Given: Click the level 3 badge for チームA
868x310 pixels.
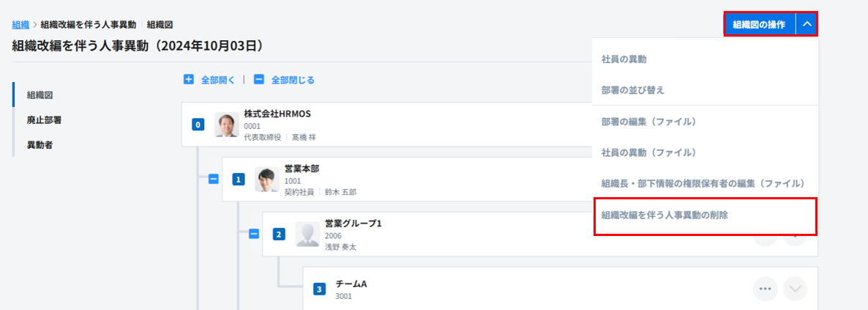Looking at the screenshot, I should (319, 289).
